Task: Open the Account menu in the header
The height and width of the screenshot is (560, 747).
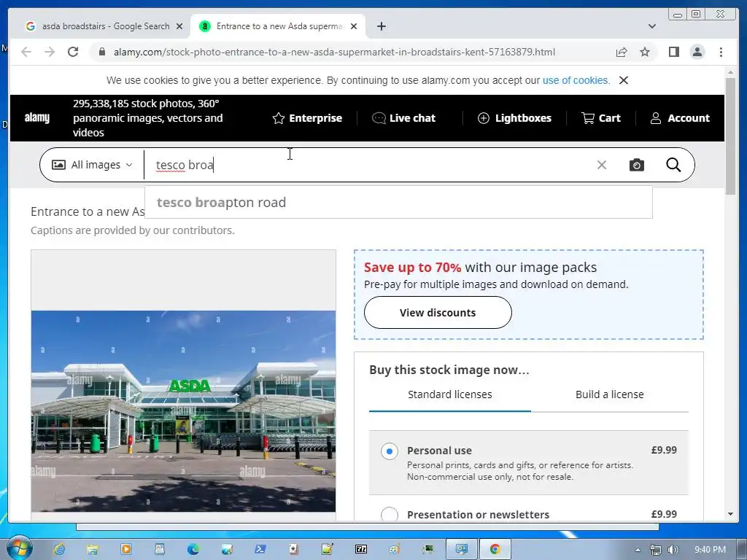Action: 680,118
